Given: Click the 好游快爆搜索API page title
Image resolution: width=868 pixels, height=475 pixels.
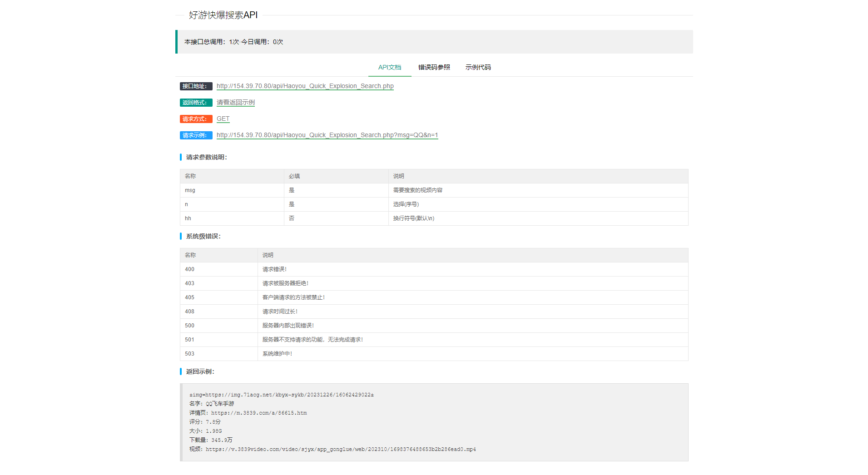Looking at the screenshot, I should 223,15.
